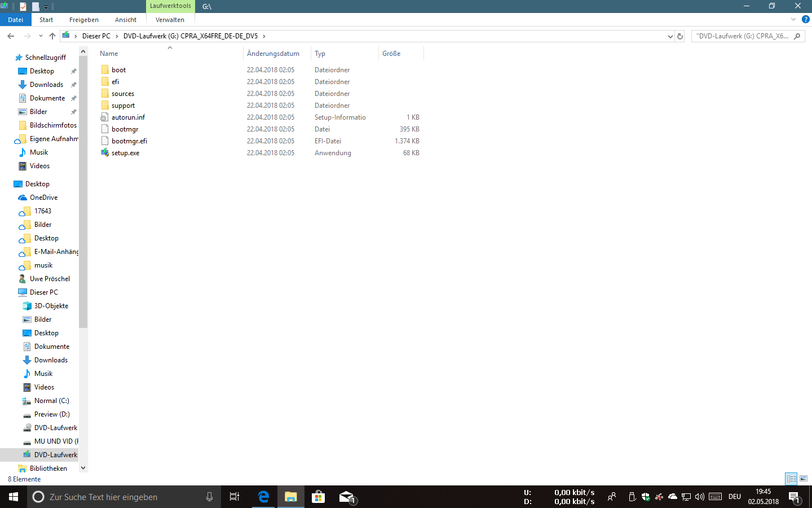Sort by the Name column header
The image size is (812, 508).
(170, 54)
